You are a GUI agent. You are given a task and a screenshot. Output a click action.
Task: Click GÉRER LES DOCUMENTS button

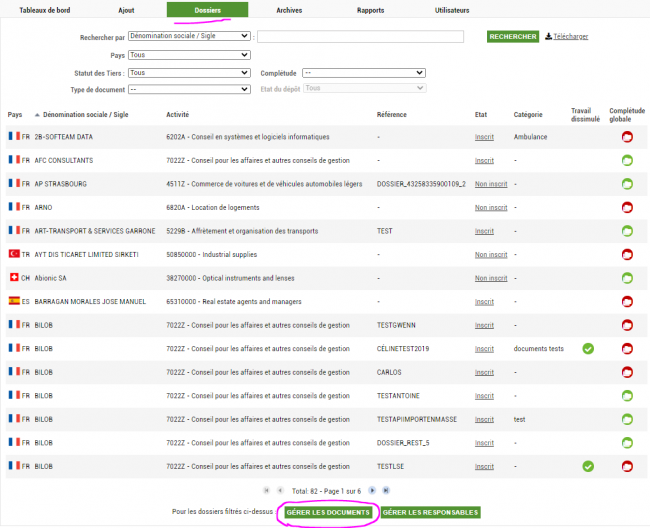pyautogui.click(x=328, y=512)
